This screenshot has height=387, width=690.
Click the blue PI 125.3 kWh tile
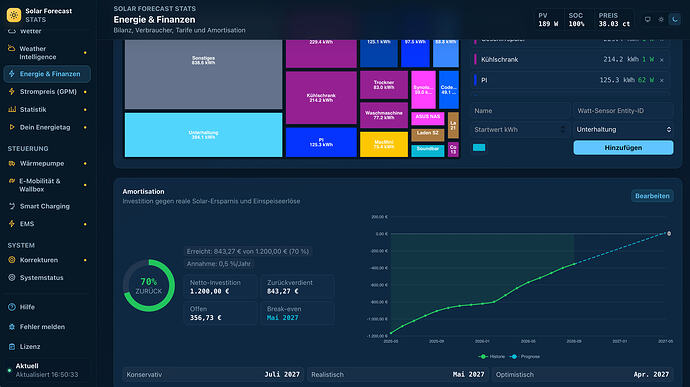[x=321, y=142]
